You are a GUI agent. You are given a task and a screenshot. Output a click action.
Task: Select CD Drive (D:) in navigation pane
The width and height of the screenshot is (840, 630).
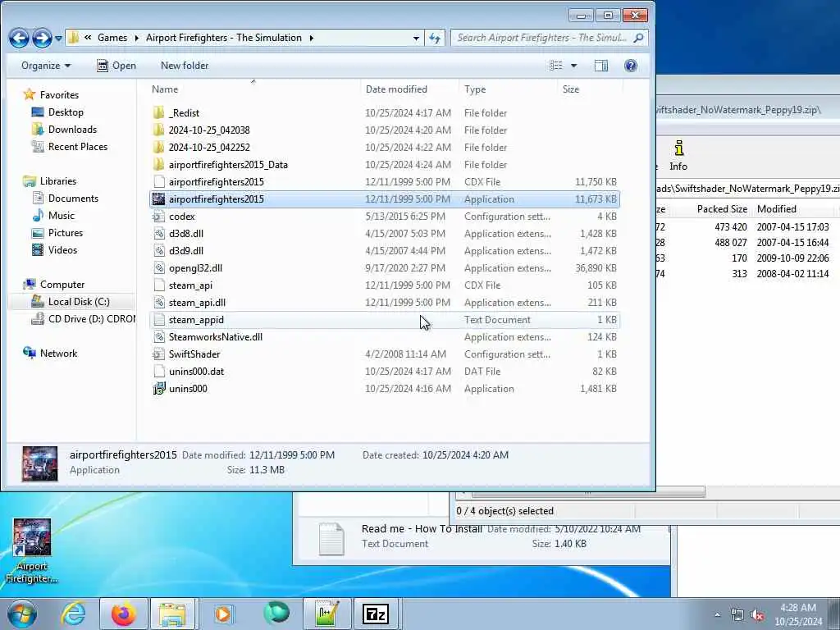(91, 319)
